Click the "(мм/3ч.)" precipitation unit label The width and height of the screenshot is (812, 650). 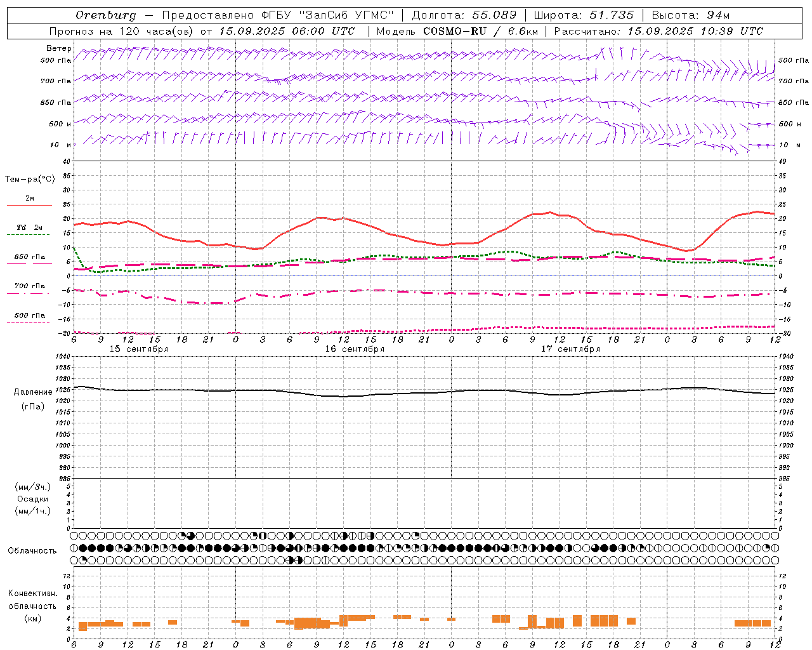tap(33, 487)
